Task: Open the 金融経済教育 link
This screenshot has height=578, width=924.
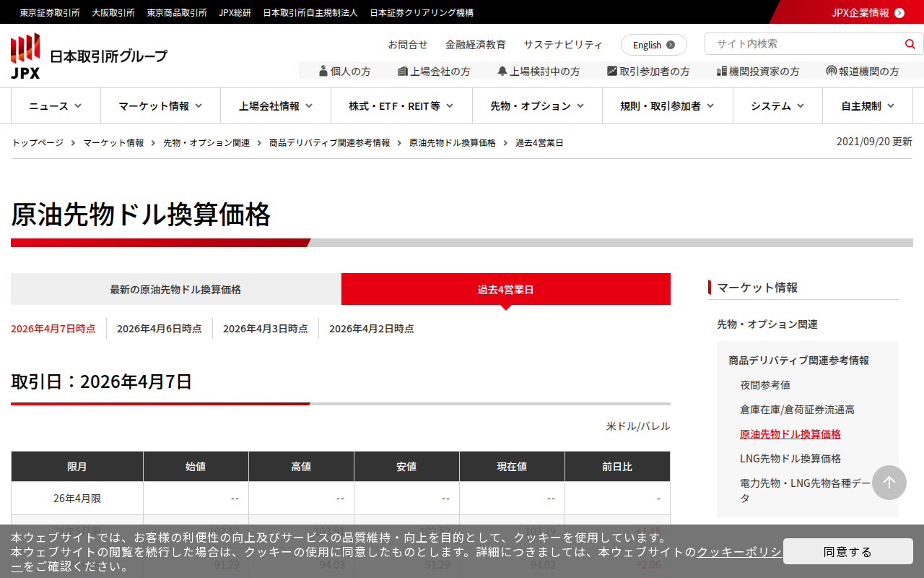Action: point(476,44)
